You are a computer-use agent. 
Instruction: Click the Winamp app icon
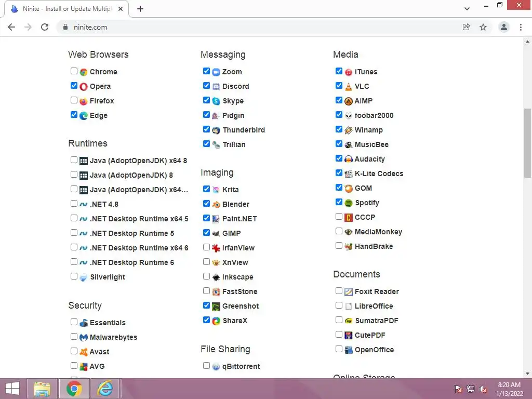pyautogui.click(x=349, y=130)
